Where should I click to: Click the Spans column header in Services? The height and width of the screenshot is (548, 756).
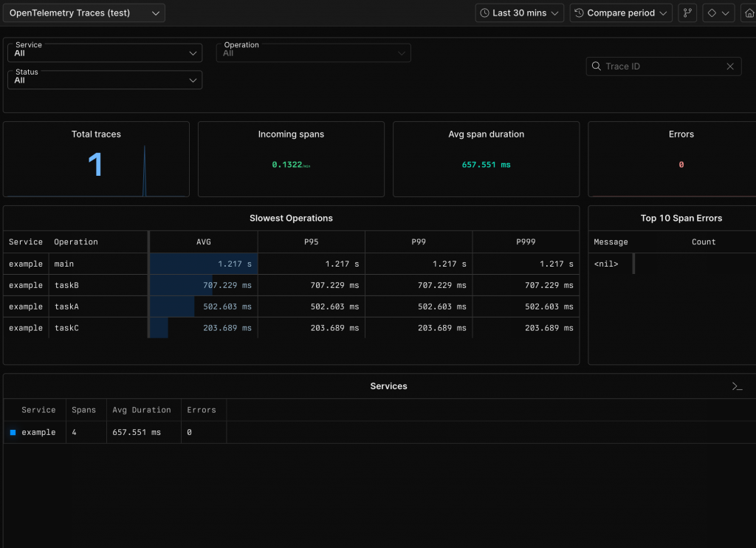pos(84,410)
